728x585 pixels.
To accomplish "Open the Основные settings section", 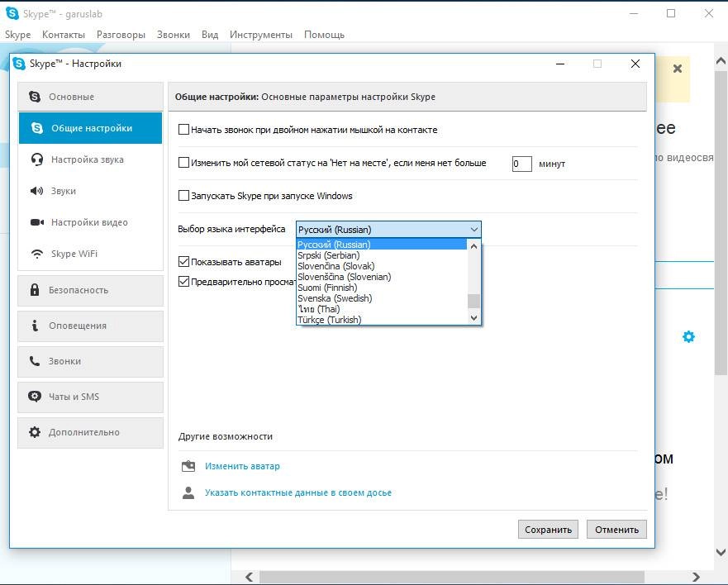I will point(91,97).
